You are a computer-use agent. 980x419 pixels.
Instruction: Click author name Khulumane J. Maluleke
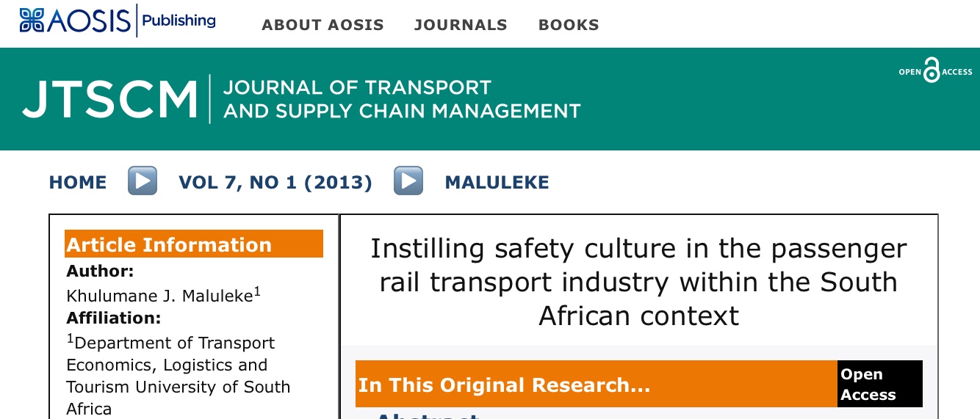tap(159, 296)
